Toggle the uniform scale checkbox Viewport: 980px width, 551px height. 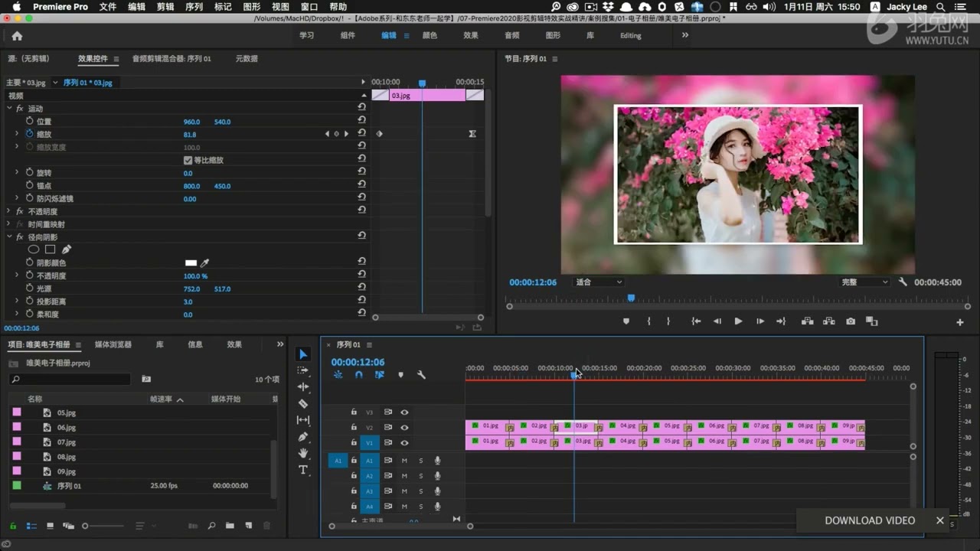pos(188,160)
